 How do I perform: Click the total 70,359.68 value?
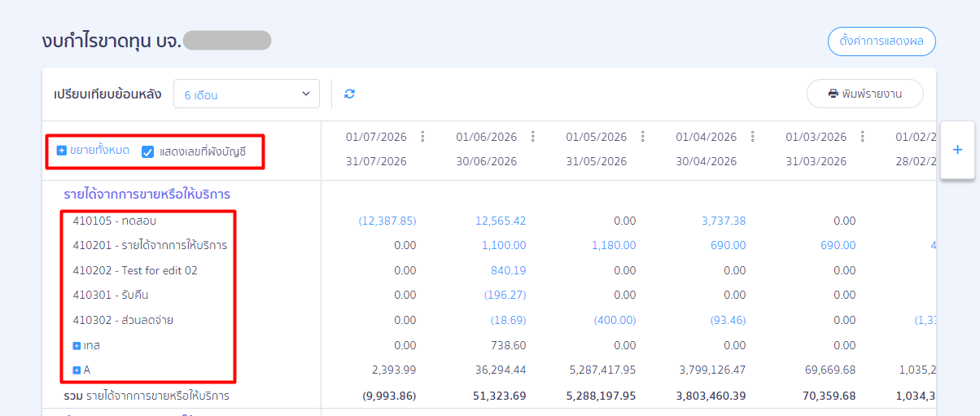click(829, 396)
